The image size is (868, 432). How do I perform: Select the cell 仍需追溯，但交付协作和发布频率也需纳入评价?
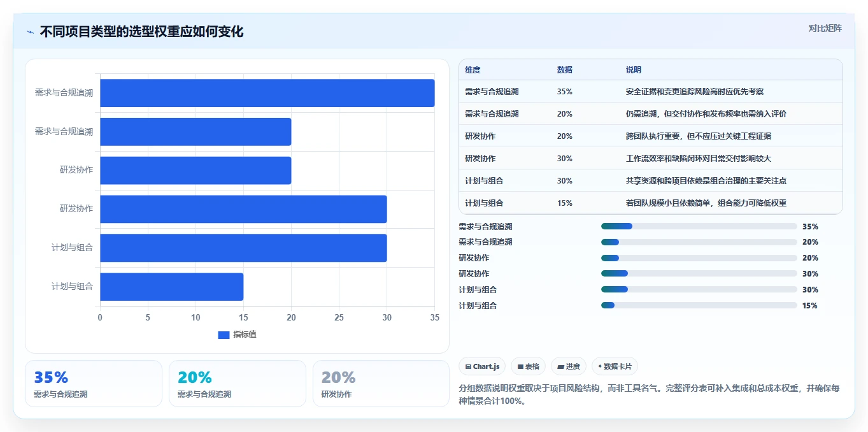click(x=706, y=114)
